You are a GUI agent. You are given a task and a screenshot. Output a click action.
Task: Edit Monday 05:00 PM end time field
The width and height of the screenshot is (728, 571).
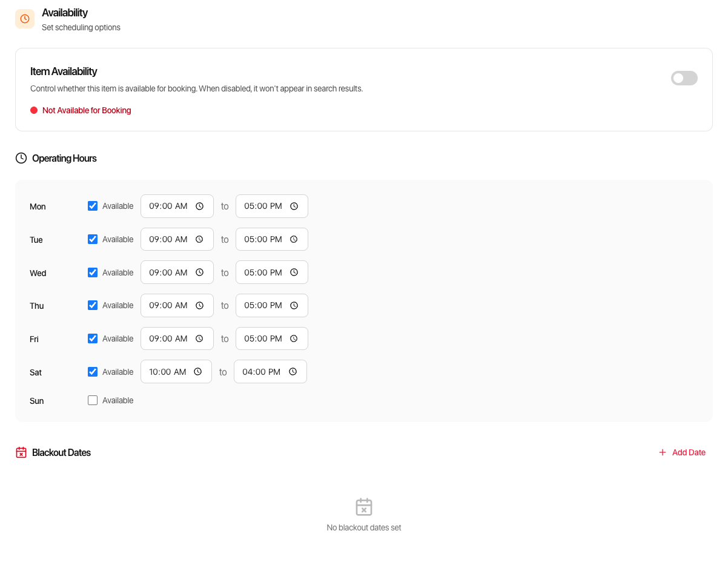[x=272, y=206]
